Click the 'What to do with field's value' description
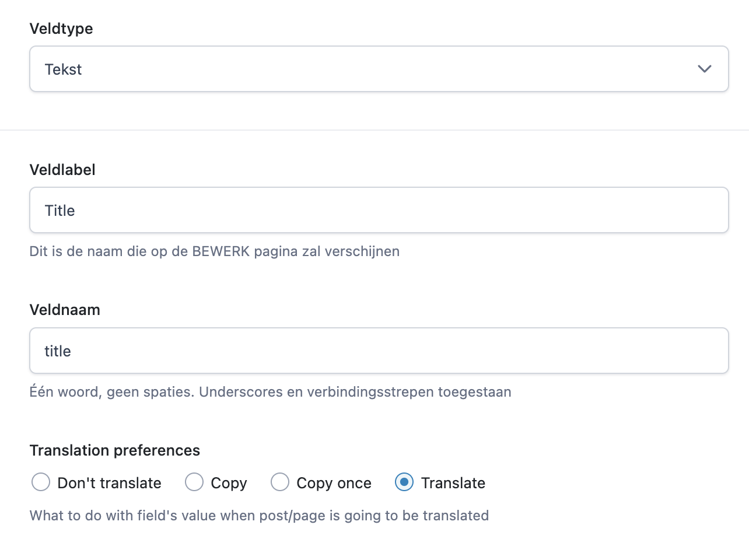The image size is (749, 560). tap(260, 516)
